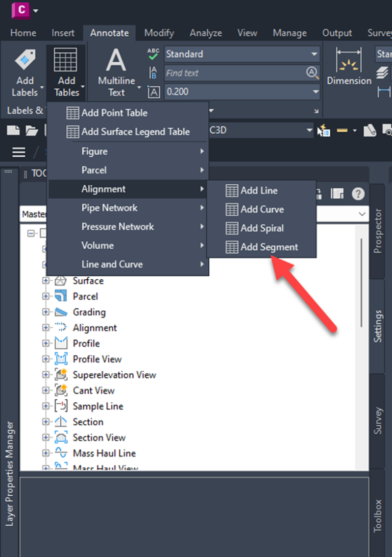Screen dimensions: 392x557
Task: Choose Add Surface Legend Table
Action: (128, 132)
